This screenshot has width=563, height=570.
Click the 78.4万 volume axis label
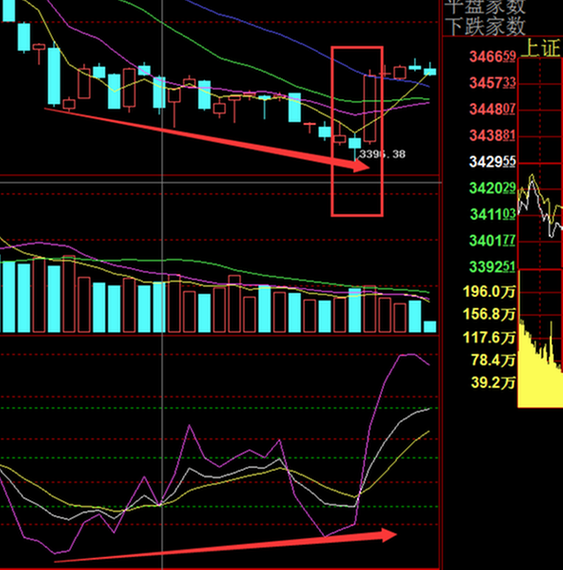pyautogui.click(x=493, y=360)
